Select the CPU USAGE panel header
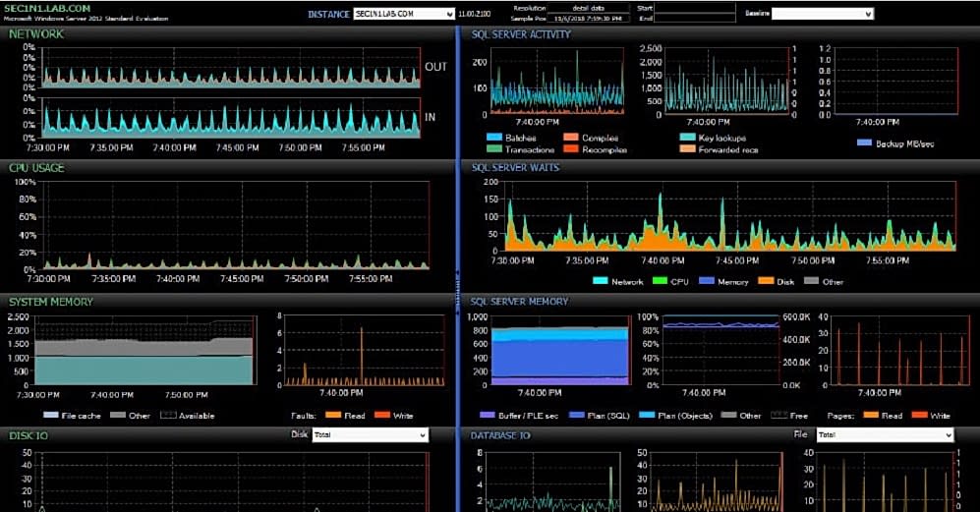Image resolution: width=980 pixels, height=512 pixels. pyautogui.click(x=36, y=168)
